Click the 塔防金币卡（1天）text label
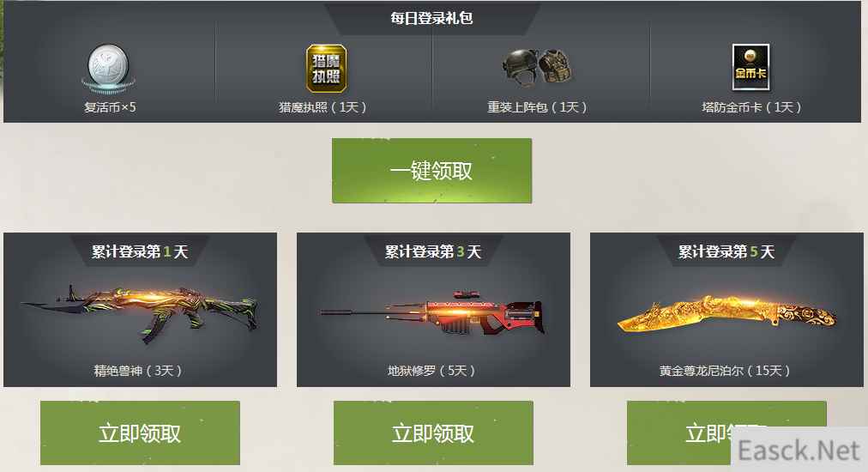This screenshot has height=472, width=868. pos(751,107)
